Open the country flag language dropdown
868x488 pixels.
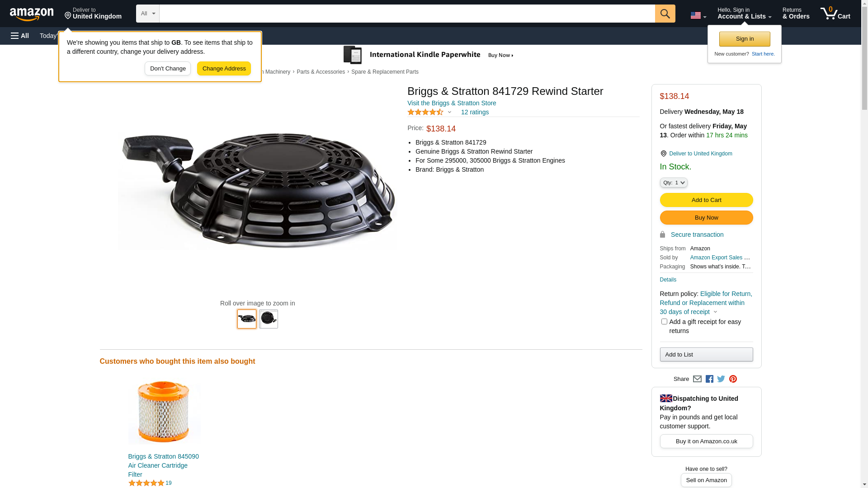click(x=698, y=15)
